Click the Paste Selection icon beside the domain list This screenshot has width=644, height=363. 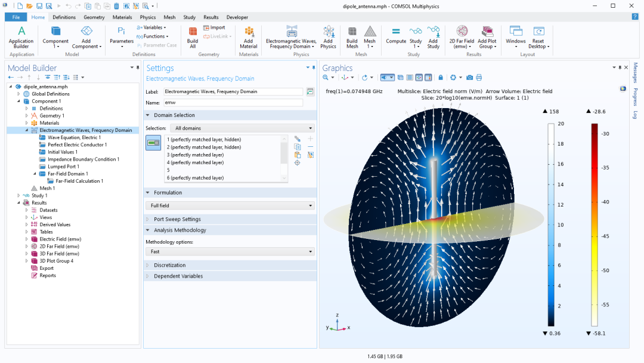coord(298,155)
